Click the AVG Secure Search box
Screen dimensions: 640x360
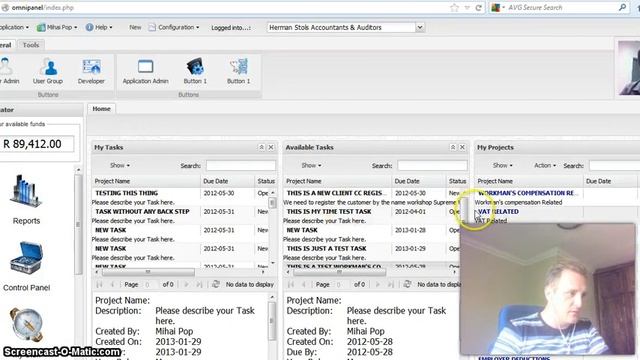560,7
